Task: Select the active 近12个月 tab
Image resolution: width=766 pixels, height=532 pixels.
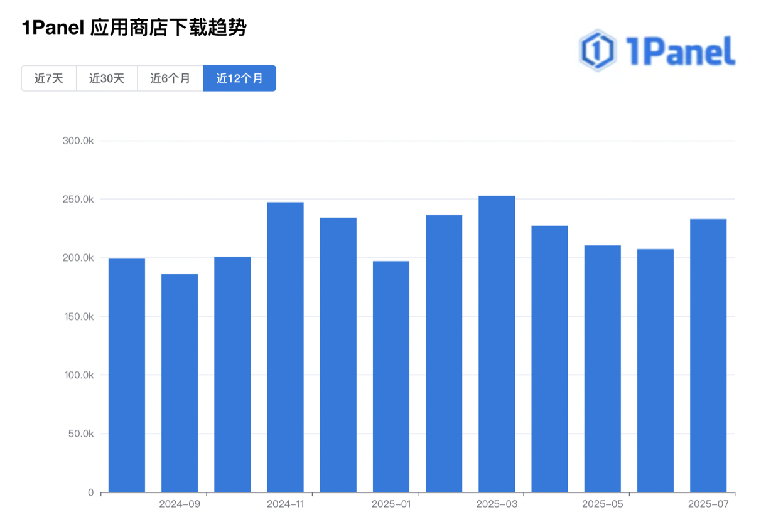Action: pyautogui.click(x=240, y=78)
